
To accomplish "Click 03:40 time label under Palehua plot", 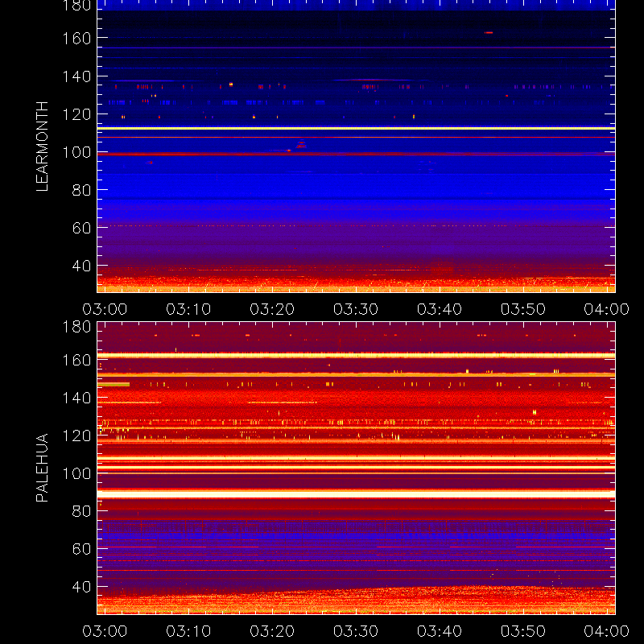I will (x=440, y=631).
